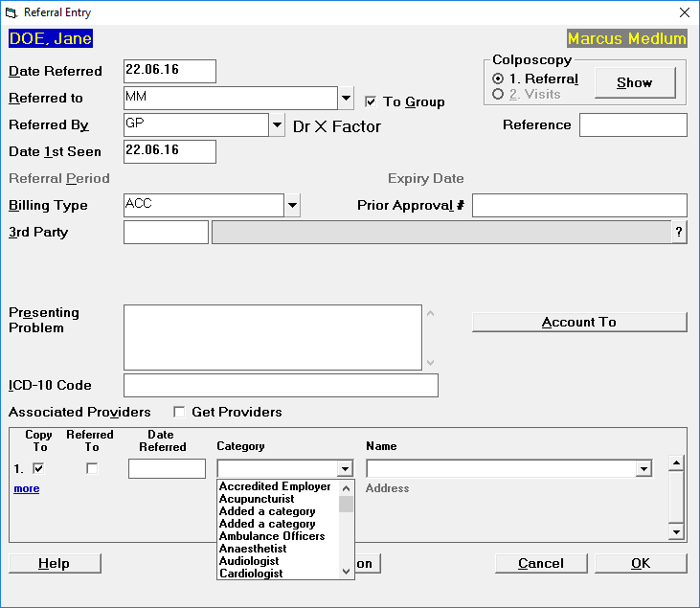Click the Account To button
700x608 pixels.
(579, 322)
